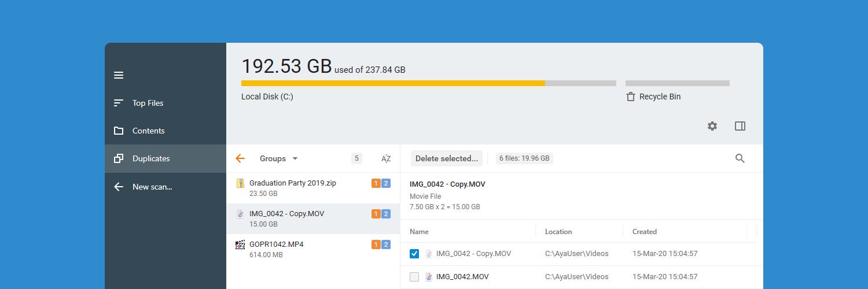Select GOPR1042.MP4 group

click(313, 249)
